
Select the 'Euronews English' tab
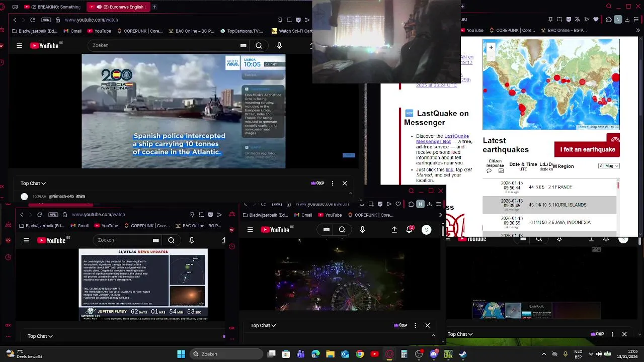pyautogui.click(x=117, y=7)
